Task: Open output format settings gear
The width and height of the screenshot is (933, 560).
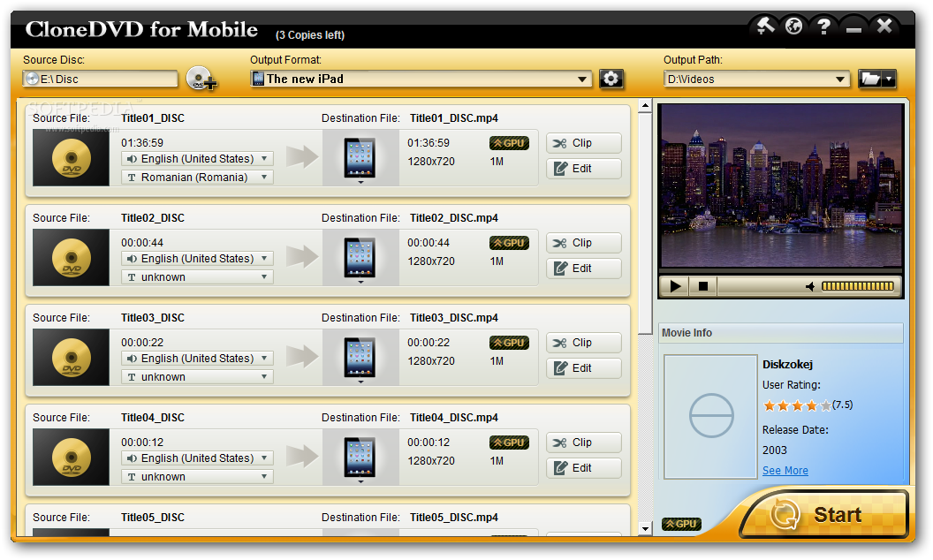Action: point(611,79)
